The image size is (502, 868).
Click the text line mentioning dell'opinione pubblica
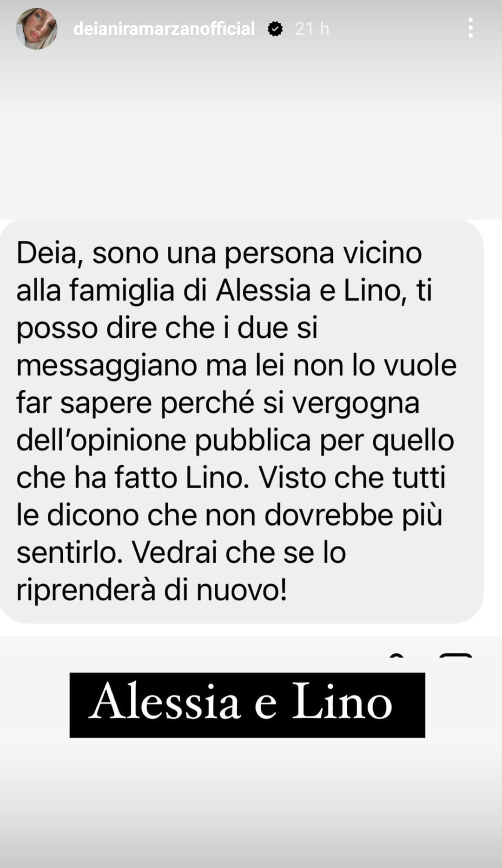[x=235, y=441]
